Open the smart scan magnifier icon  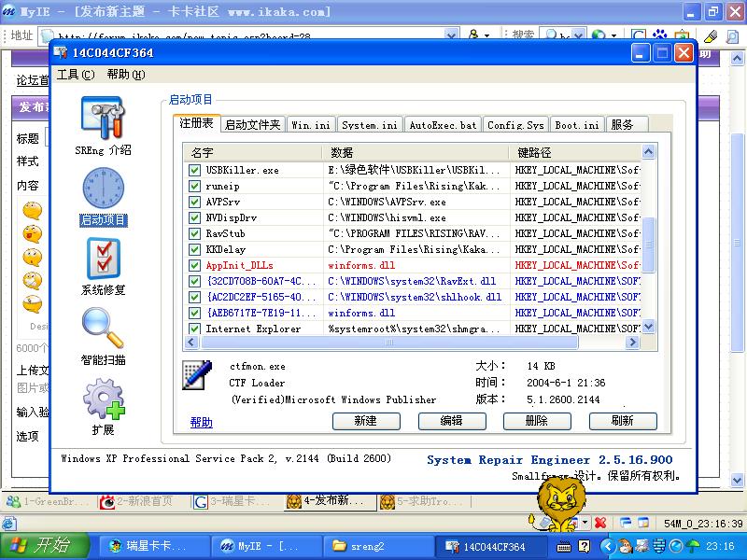[103, 328]
